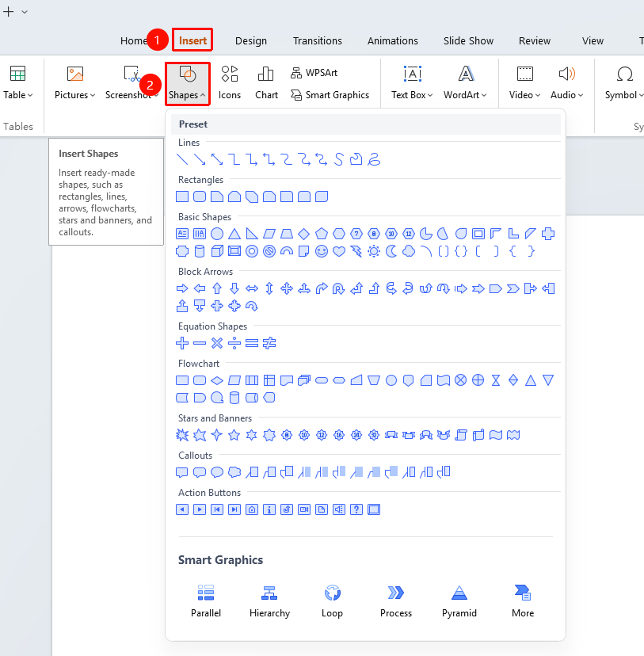Insert the Home action button shape
The width and height of the screenshot is (644, 656).
coord(251,509)
